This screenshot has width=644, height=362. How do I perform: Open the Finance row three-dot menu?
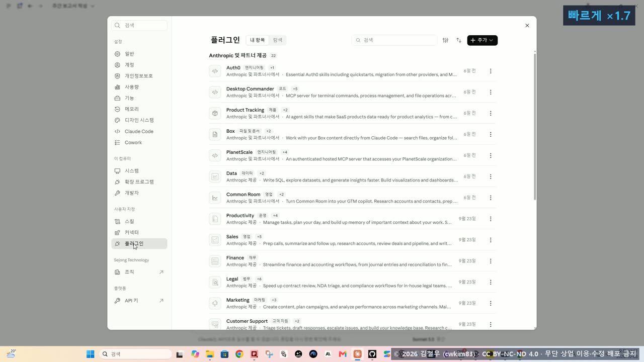[491, 261]
